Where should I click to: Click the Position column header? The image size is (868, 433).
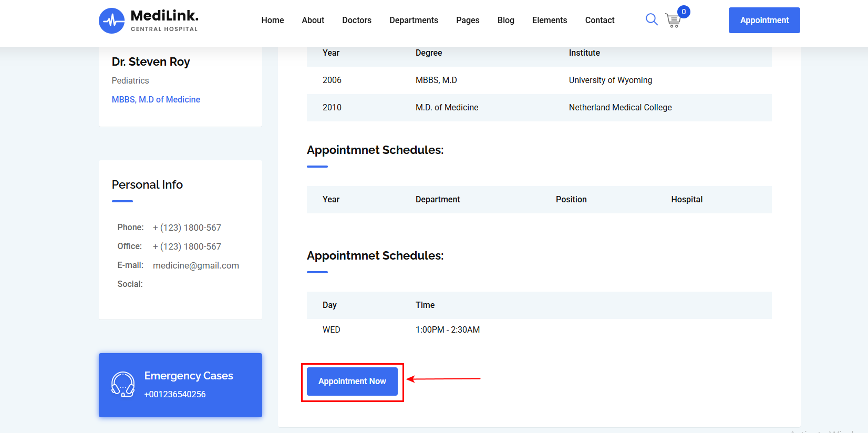click(571, 199)
